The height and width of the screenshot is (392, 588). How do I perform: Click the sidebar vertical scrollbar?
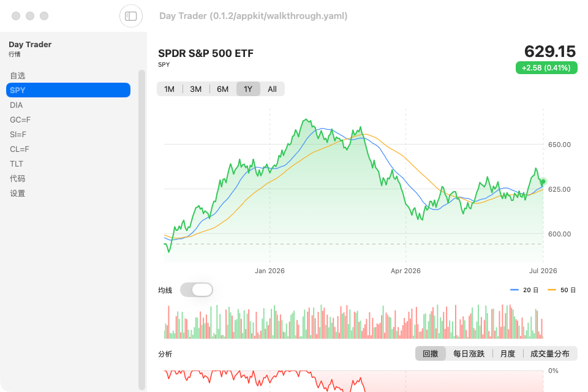(x=141, y=230)
